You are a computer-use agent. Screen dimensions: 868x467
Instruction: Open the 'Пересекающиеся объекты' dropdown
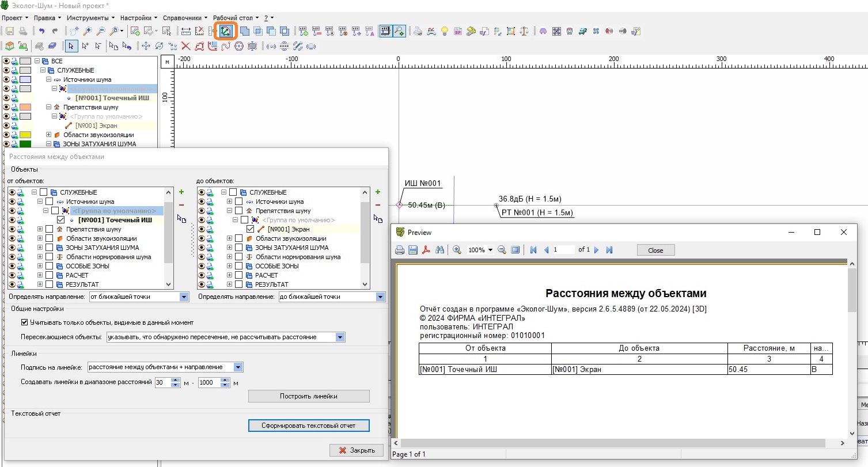coord(340,337)
